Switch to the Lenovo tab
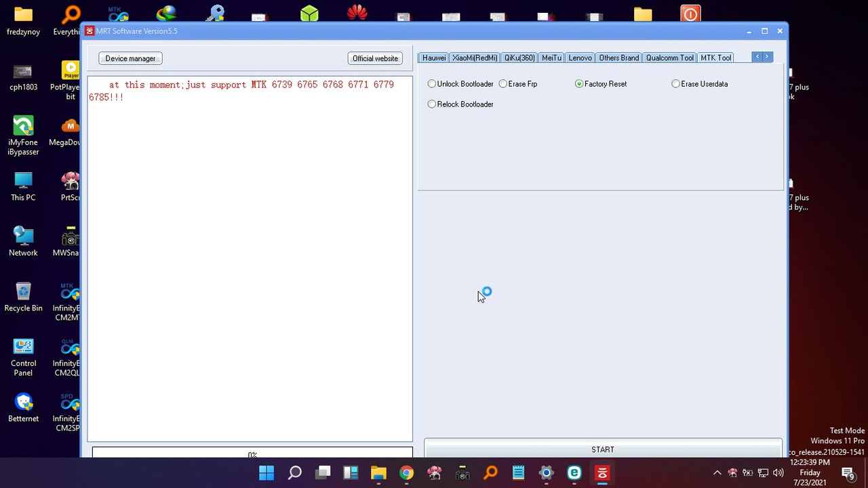This screenshot has width=868, height=488. click(580, 58)
